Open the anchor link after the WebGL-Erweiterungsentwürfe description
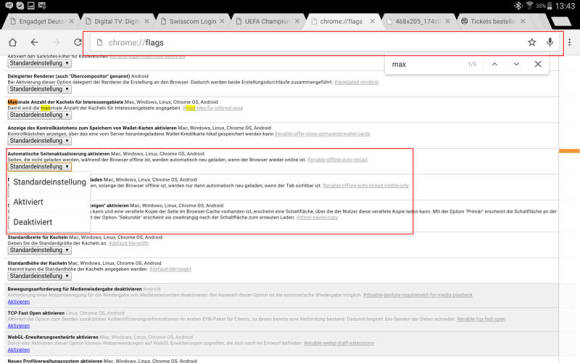580x363 pixels. [339, 343]
